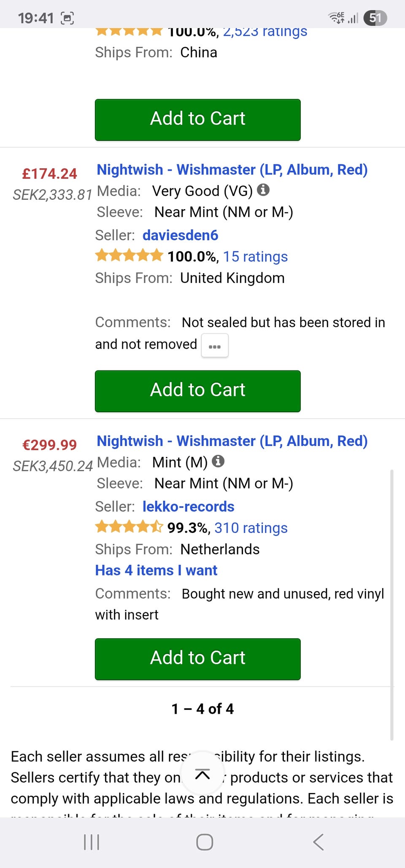Open seller daviesden6 profile

click(x=180, y=235)
